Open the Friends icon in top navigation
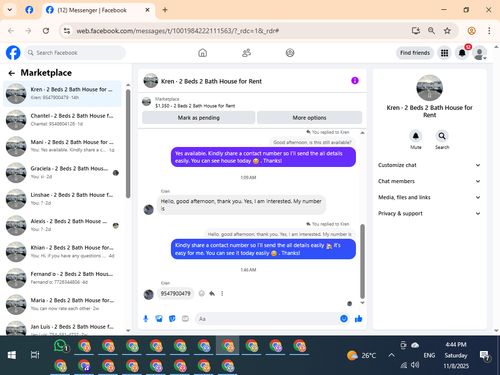Image resolution: width=500 pixels, height=375 pixels. coord(246,53)
